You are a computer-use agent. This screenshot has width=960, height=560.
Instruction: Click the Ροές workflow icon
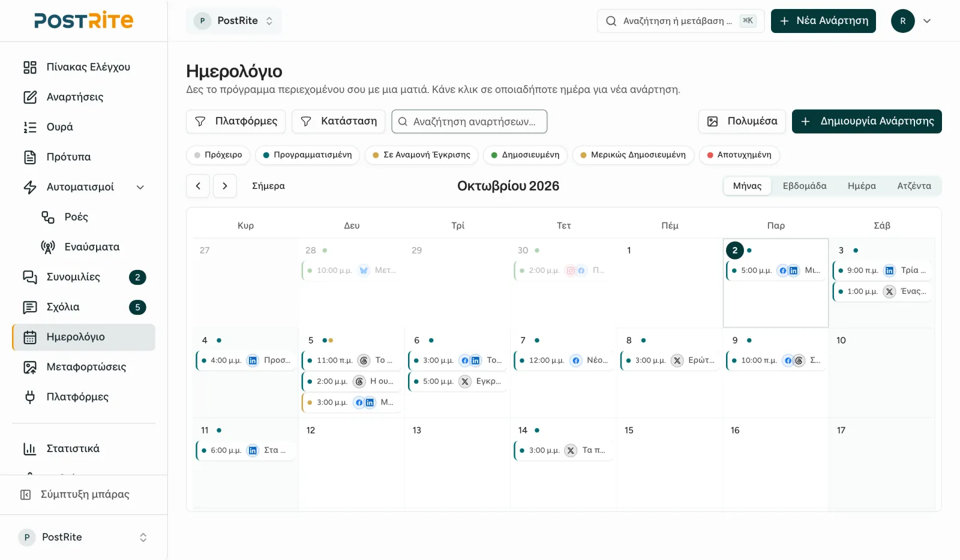click(x=48, y=217)
